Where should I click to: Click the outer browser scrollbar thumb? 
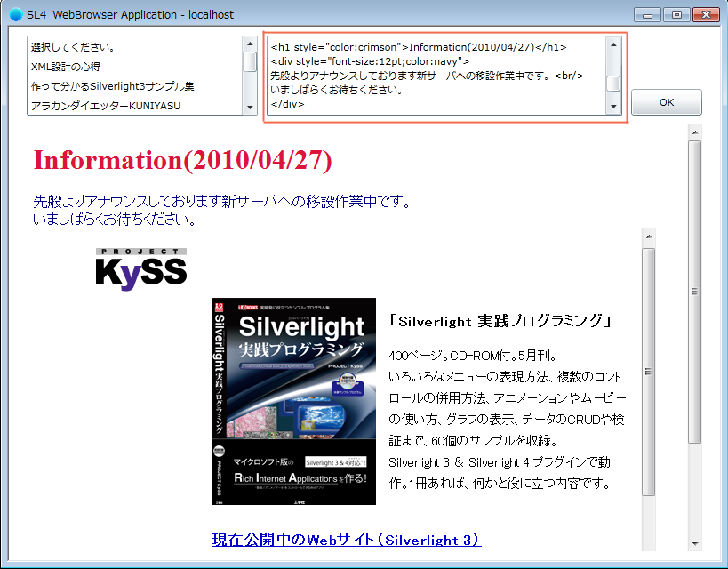pos(695,292)
